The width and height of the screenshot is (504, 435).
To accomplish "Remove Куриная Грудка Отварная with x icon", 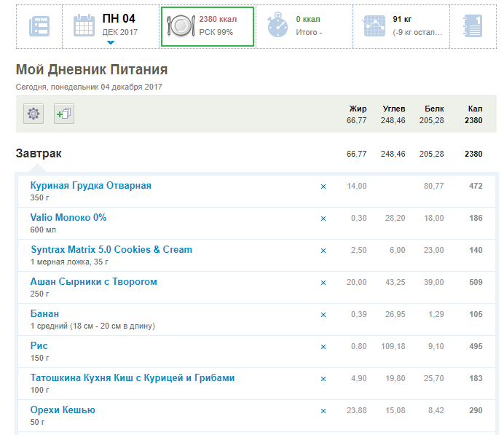I will tap(323, 187).
